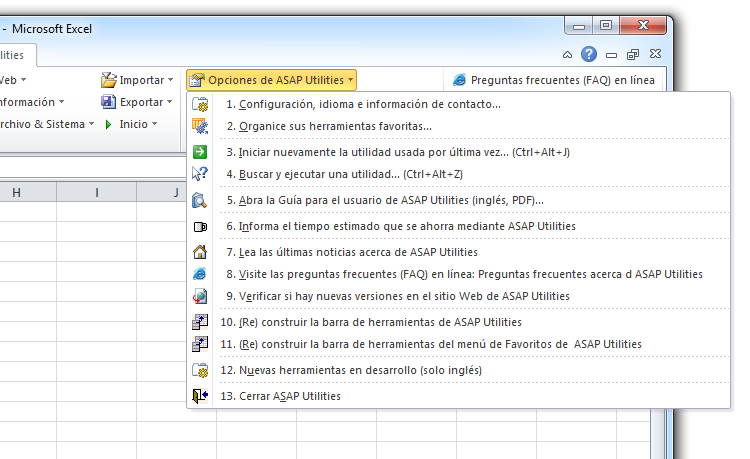Click the minimize ribbon caret icon
This screenshot has height=459, width=750.
tap(567, 55)
